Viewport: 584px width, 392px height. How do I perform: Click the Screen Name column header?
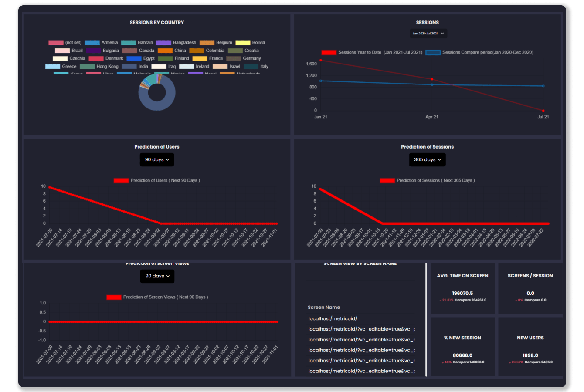[x=324, y=308]
